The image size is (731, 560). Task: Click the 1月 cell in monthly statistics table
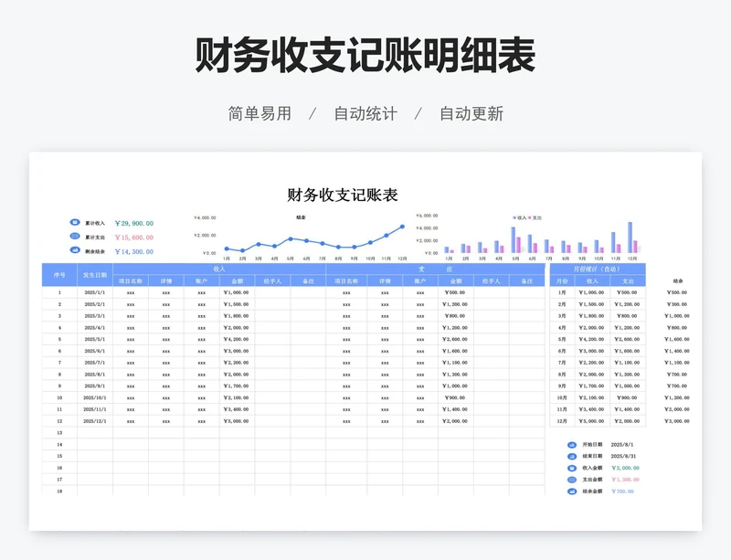click(562, 293)
